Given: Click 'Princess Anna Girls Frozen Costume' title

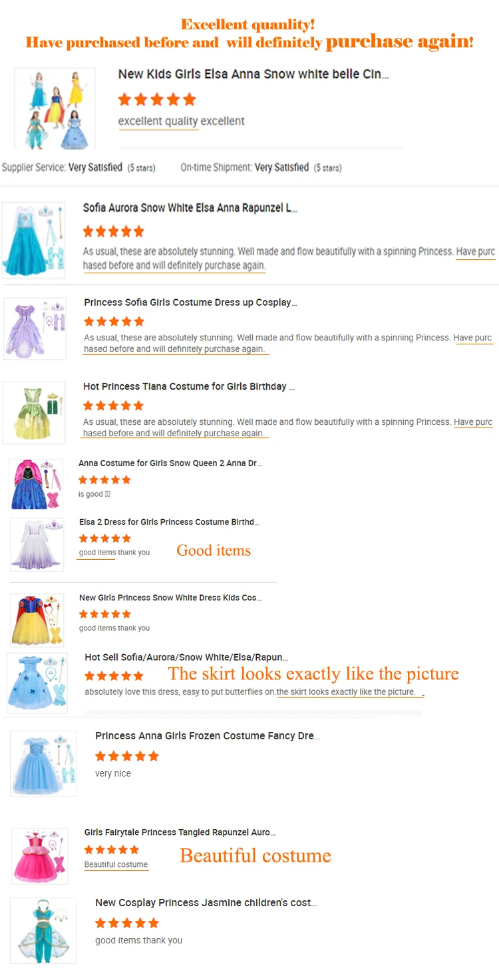Looking at the screenshot, I should [x=208, y=736].
